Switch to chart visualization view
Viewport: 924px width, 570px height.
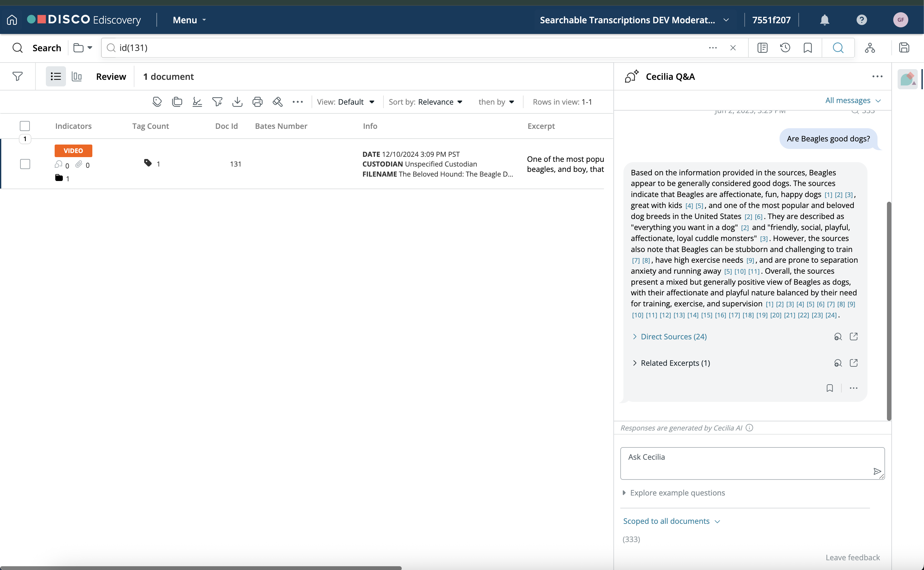76,77
